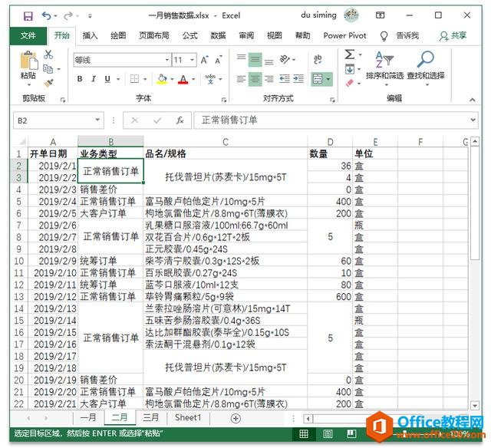Click the Save icon in quick access toolbar
The width and height of the screenshot is (491, 448).
pyautogui.click(x=28, y=16)
